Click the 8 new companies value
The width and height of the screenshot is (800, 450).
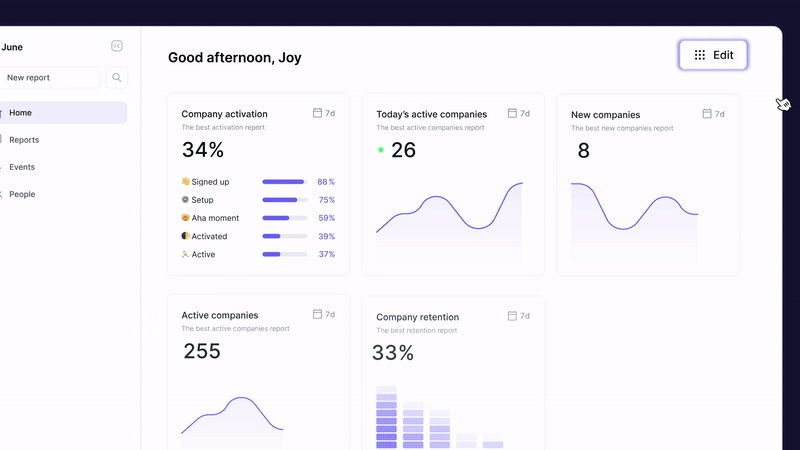[584, 151]
